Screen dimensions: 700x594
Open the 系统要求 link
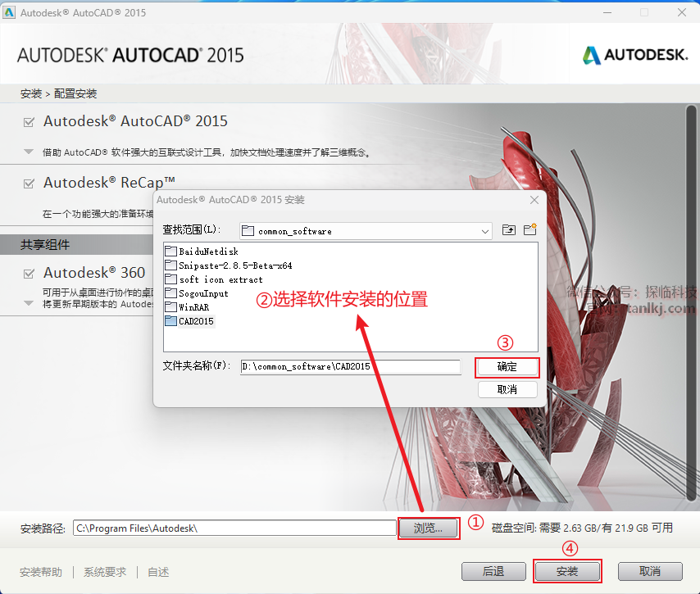[105, 572]
